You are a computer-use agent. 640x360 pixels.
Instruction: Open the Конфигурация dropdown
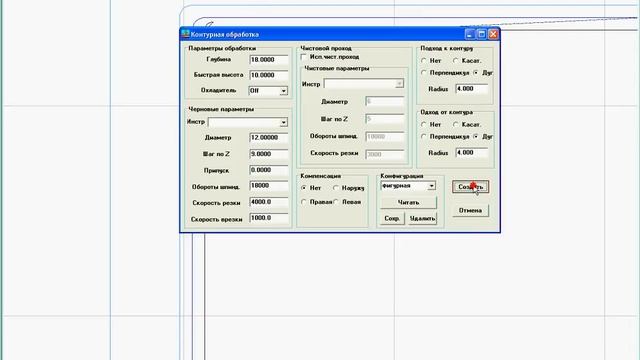pos(431,186)
